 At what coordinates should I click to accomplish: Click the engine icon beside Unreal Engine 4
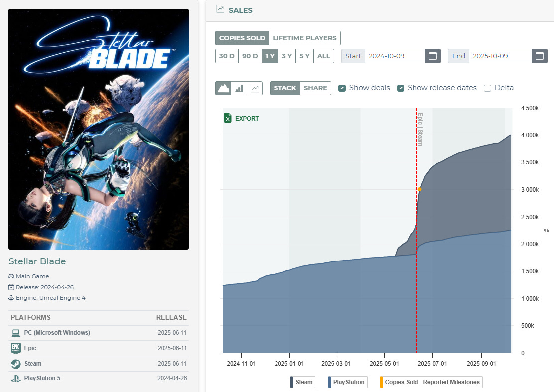point(11,298)
